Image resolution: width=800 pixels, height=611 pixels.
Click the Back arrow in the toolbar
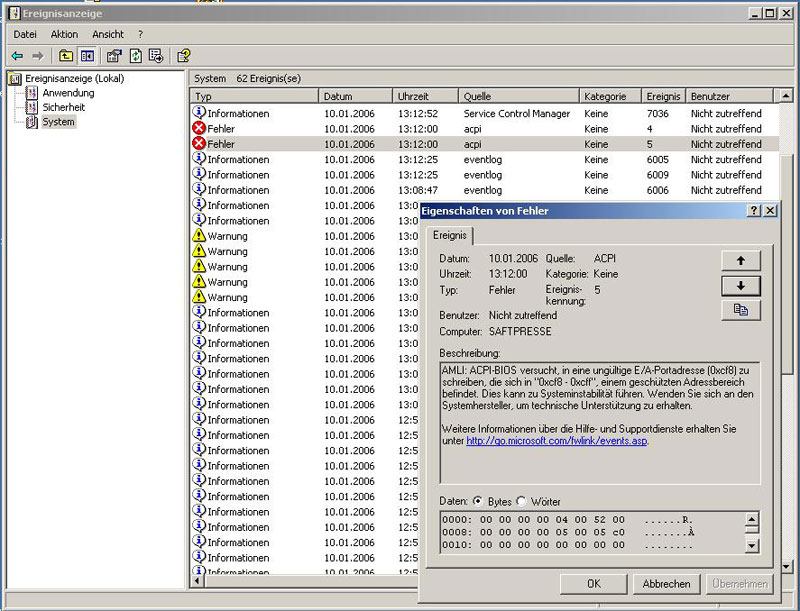pyautogui.click(x=17, y=56)
